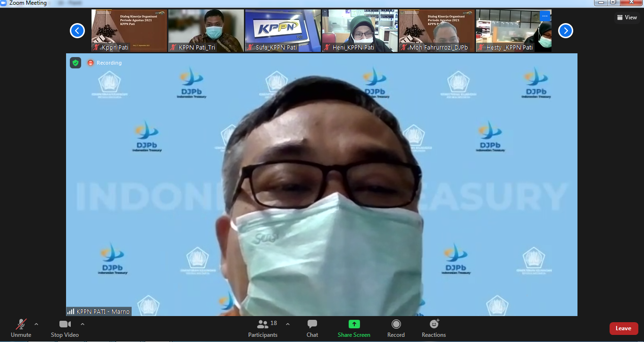Image resolution: width=644 pixels, height=342 pixels.
Task: Leave the meeting
Action: coord(623,328)
